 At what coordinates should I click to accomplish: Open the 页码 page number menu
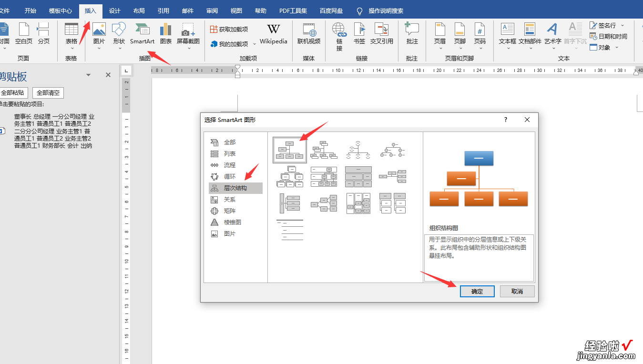click(480, 35)
